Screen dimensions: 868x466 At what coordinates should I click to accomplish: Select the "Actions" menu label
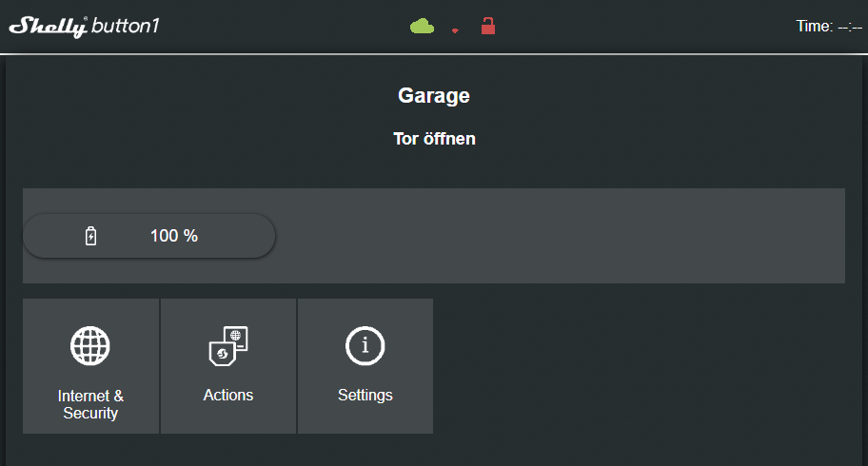coord(228,395)
